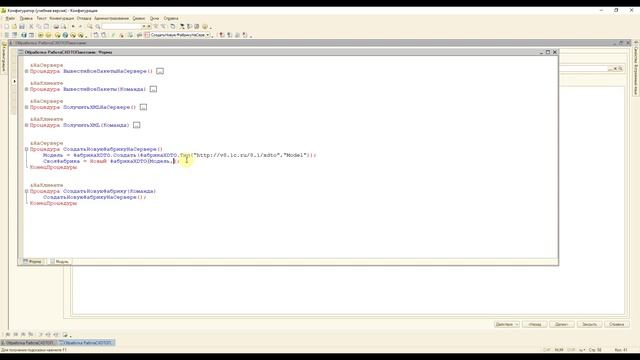Click the Paste icon in main toolbar
Image resolution: width=640 pixels, height=360 pixels.
pyautogui.click(x=46, y=27)
